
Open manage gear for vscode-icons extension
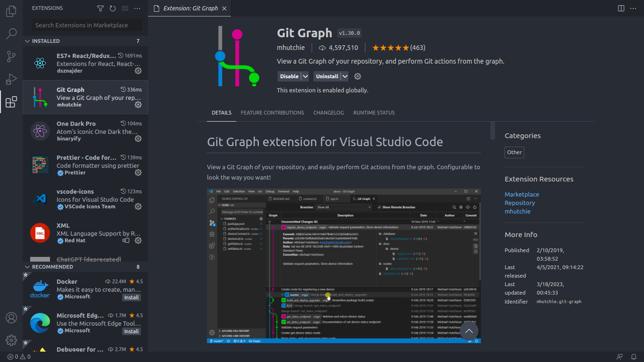click(138, 206)
